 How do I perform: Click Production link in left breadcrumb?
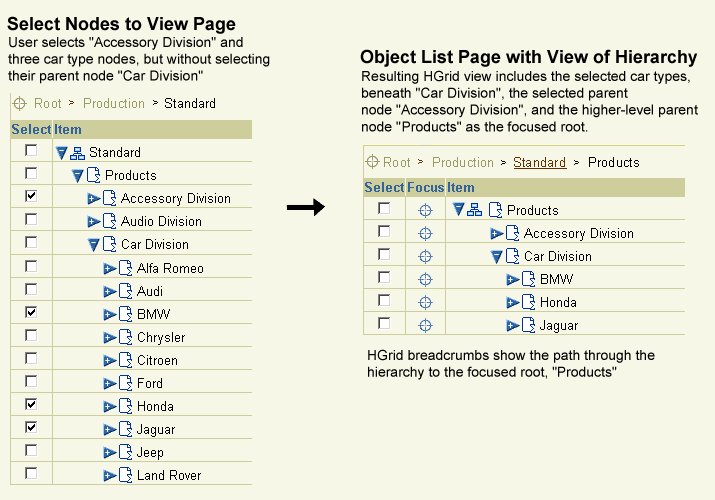tap(114, 103)
